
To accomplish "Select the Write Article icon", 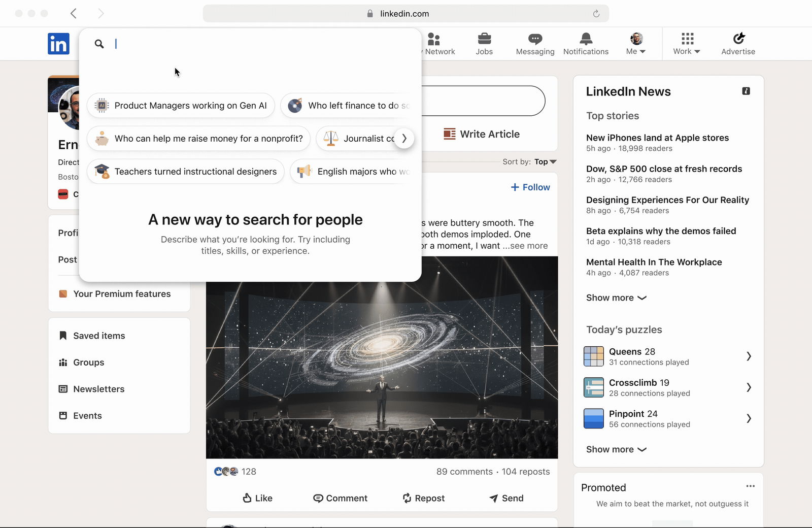I will point(449,134).
